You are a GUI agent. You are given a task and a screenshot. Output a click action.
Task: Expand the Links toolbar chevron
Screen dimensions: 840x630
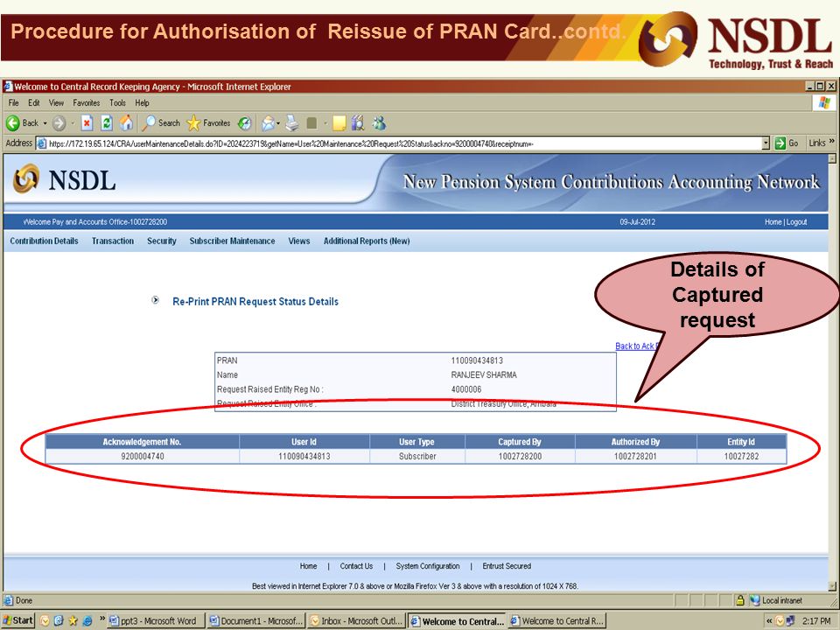point(832,142)
